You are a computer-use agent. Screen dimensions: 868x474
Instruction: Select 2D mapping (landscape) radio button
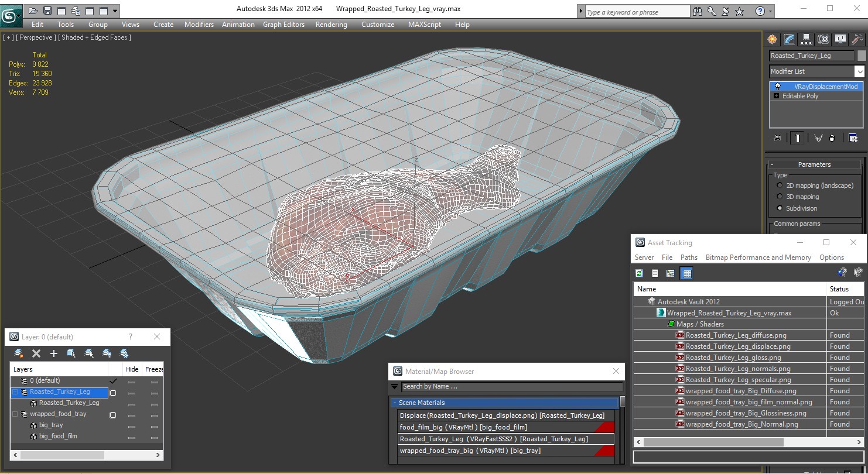pyautogui.click(x=780, y=186)
